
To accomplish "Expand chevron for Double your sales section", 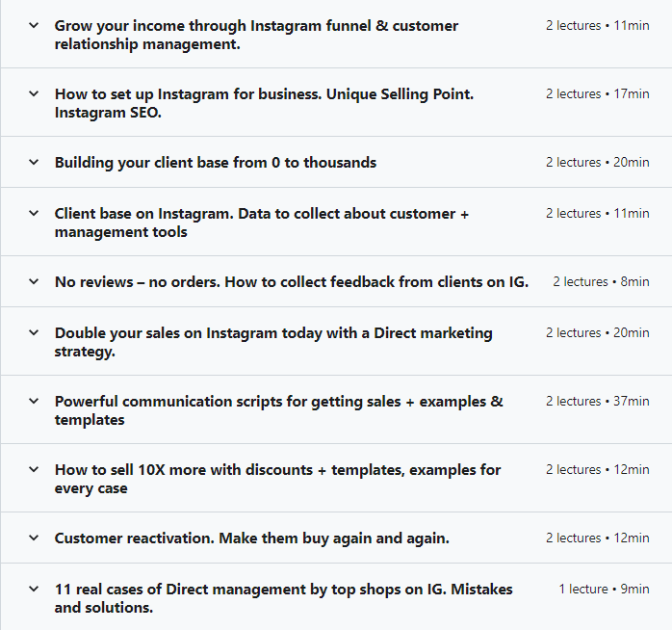I will [34, 332].
